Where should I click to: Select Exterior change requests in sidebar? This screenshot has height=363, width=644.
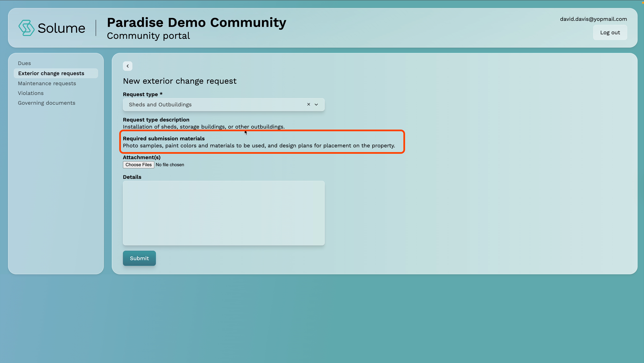(56, 73)
